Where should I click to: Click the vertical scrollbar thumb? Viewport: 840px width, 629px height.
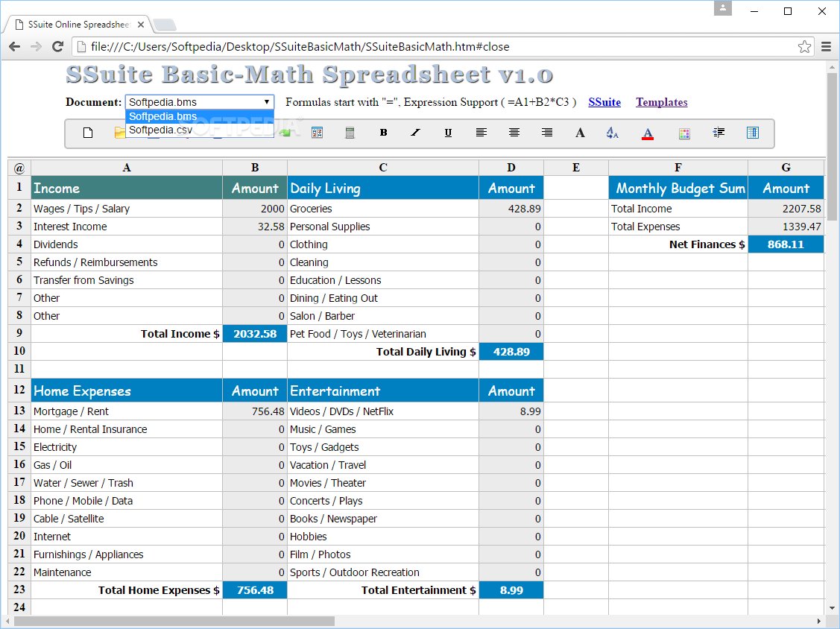(x=832, y=146)
